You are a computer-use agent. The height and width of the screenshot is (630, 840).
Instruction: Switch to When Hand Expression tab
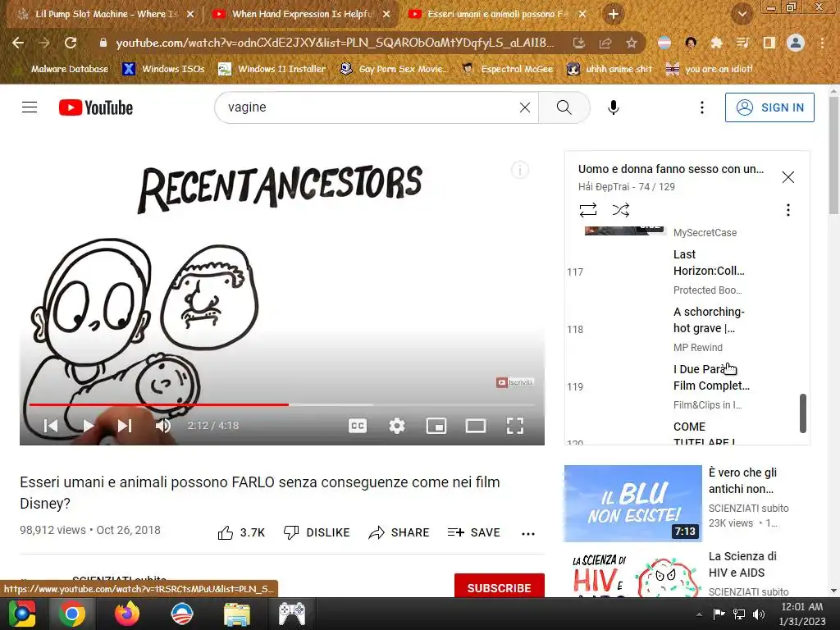(x=302, y=14)
